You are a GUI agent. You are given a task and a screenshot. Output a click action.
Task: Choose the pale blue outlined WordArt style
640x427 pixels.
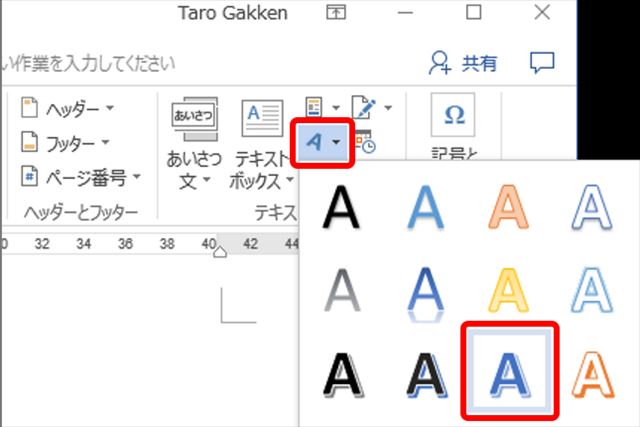592,290
